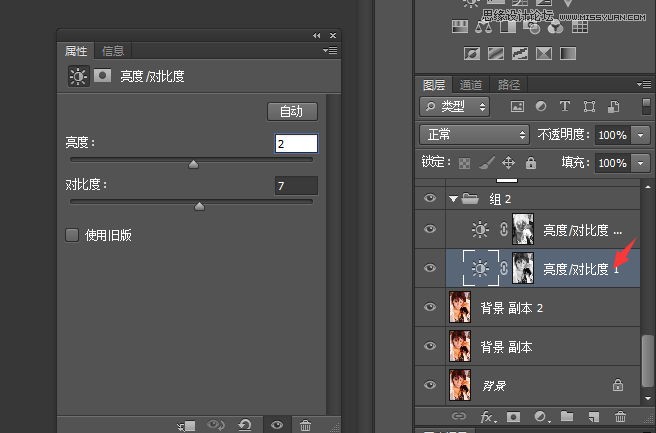Switch to the 通道 tab
The width and height of the screenshot is (656, 433).
[x=471, y=85]
